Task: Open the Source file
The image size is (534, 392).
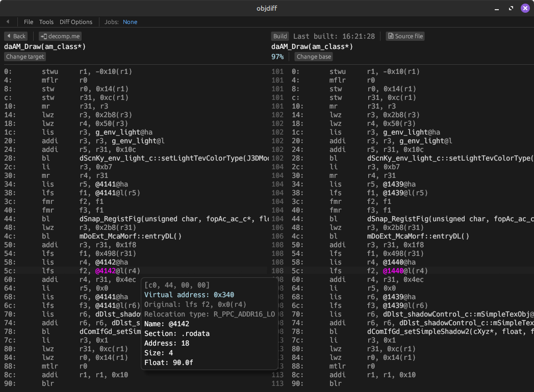Action: pos(405,36)
